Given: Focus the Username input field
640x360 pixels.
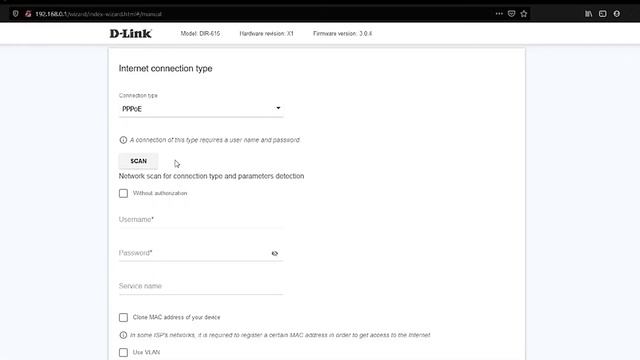Looking at the screenshot, I should pyautogui.click(x=201, y=220).
